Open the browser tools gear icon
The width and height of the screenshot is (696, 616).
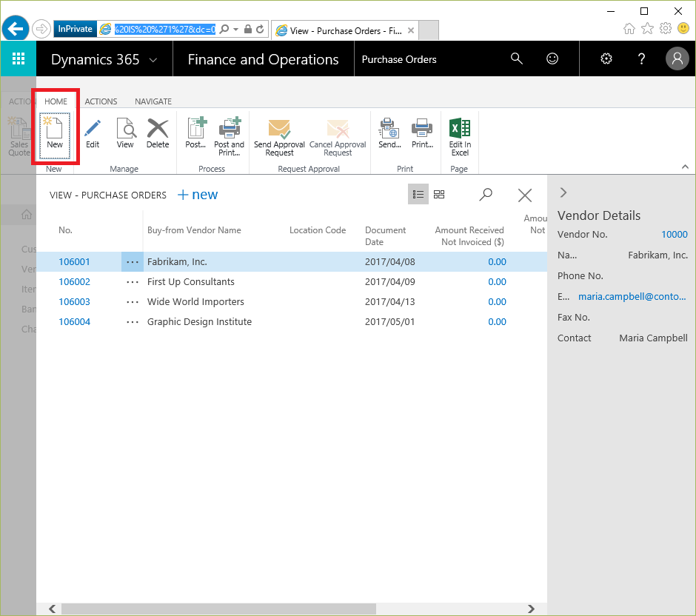coord(666,29)
